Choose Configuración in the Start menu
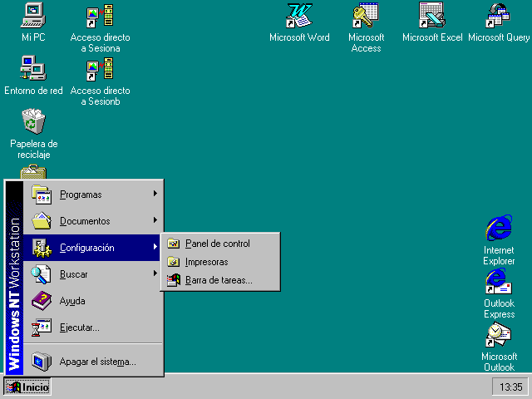 tap(92, 248)
